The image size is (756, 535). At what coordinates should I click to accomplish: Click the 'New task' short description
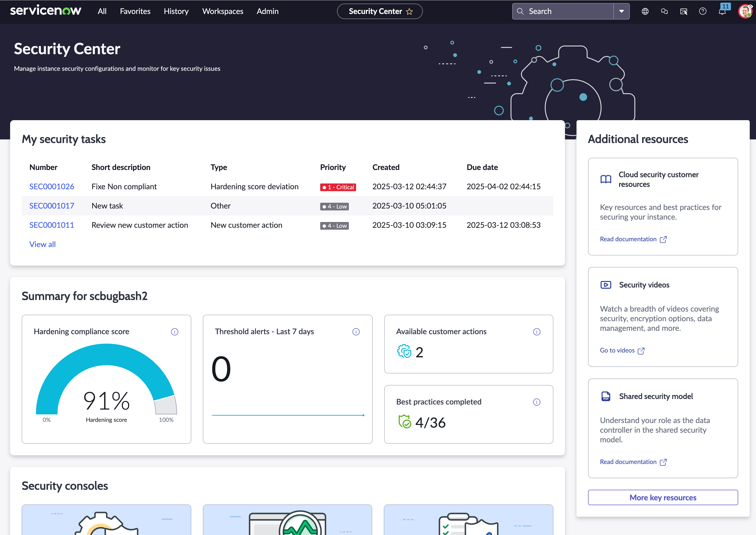[x=107, y=206]
